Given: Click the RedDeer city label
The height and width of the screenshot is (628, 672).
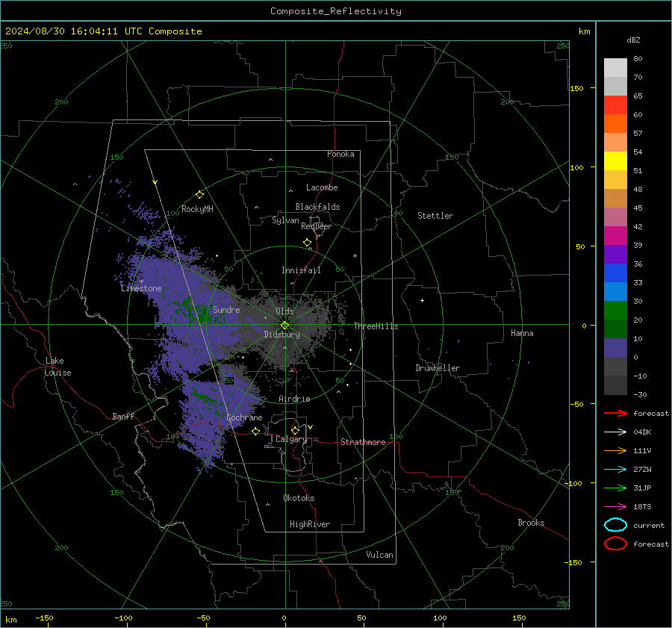Looking at the screenshot, I should [317, 226].
